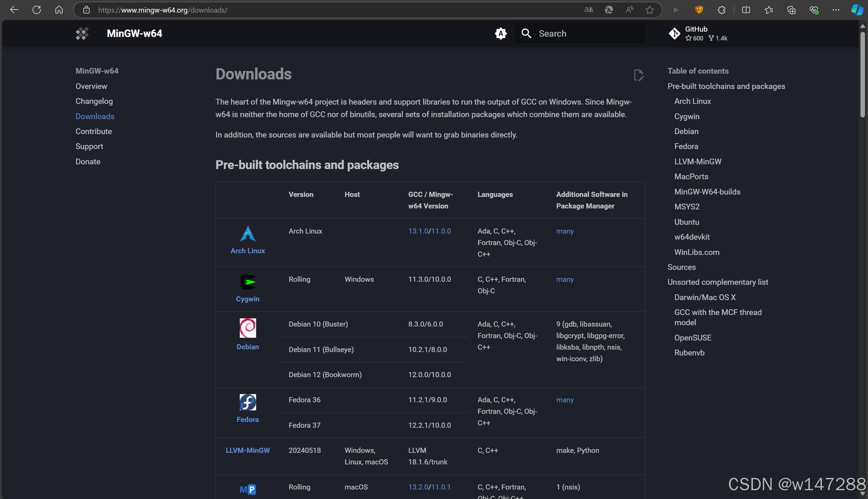The width and height of the screenshot is (868, 499).
Task: Click the Debian swirl logo
Action: click(x=248, y=328)
